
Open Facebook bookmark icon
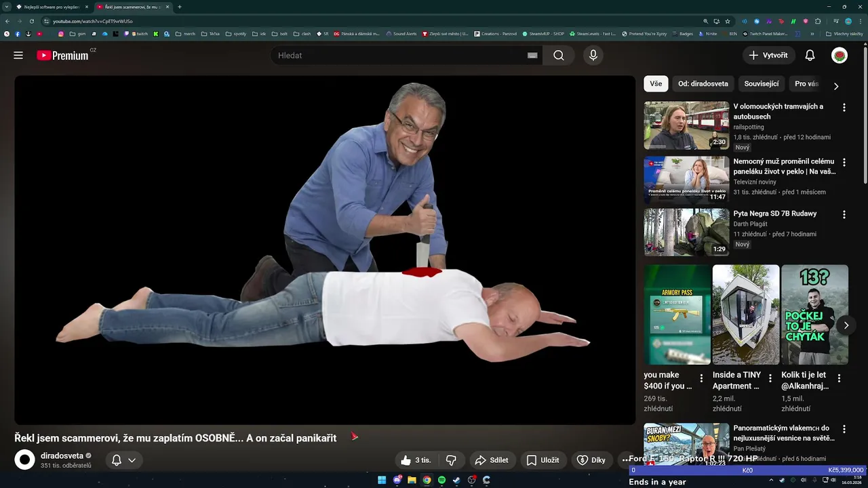(18, 33)
